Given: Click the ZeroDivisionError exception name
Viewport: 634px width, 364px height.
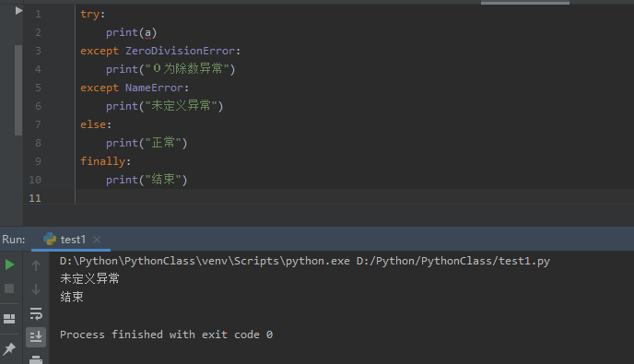Looking at the screenshot, I should click(x=181, y=51).
